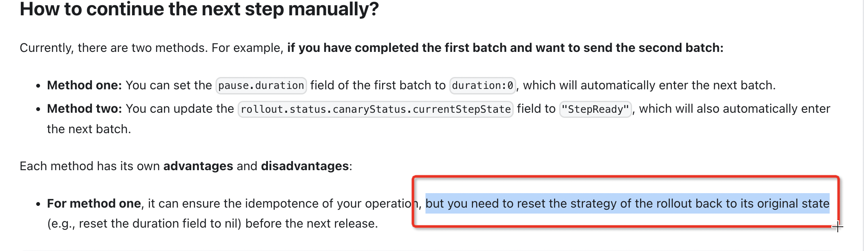The height and width of the screenshot is (251, 868).
Task: Click the wrapped line "the next batch."
Action: pyautogui.click(x=89, y=129)
